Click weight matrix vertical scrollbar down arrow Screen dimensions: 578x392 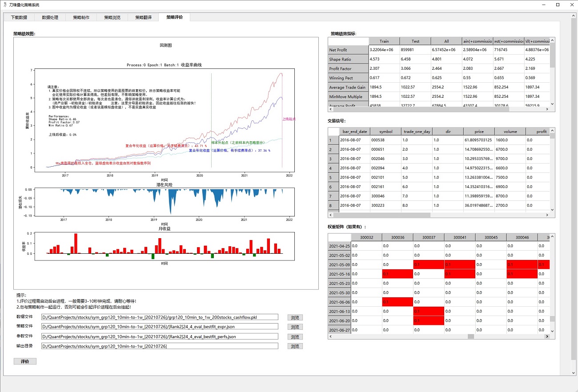pos(552,331)
